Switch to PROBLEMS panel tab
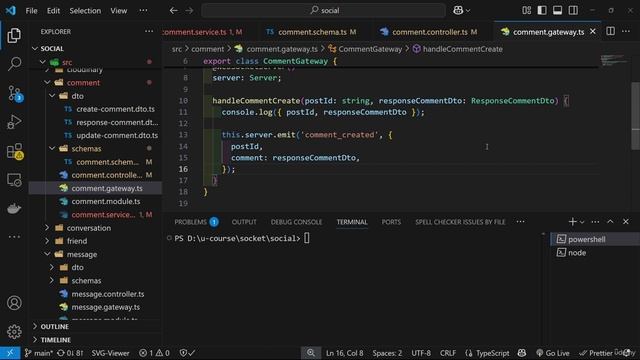This screenshot has width=640, height=360. 196,222
